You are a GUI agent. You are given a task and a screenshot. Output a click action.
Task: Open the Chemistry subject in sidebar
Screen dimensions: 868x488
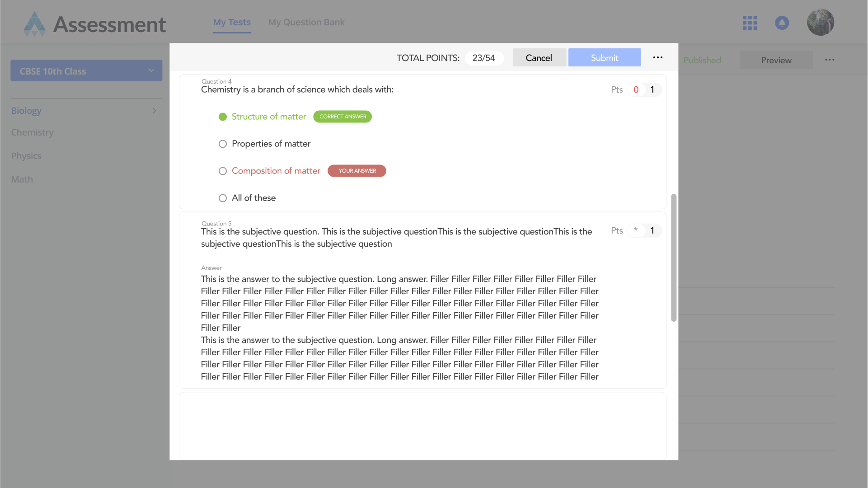coord(32,132)
